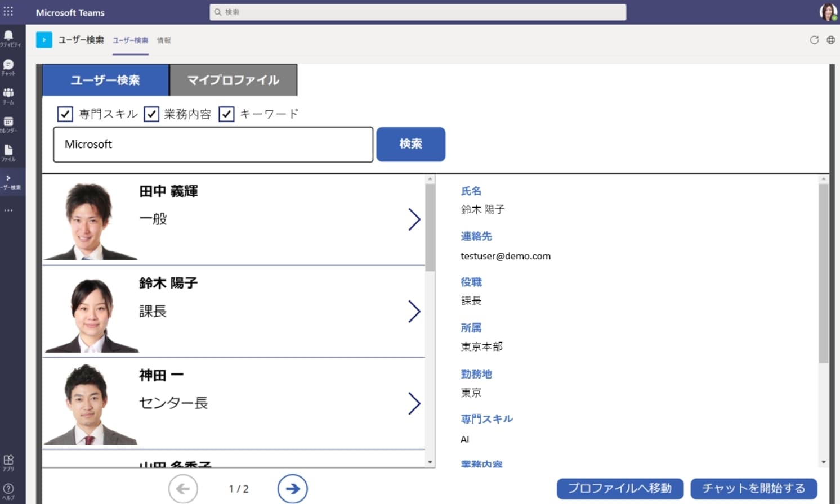Click the 東京本部 department value
Screen dimensions: 840x504
tap(482, 346)
